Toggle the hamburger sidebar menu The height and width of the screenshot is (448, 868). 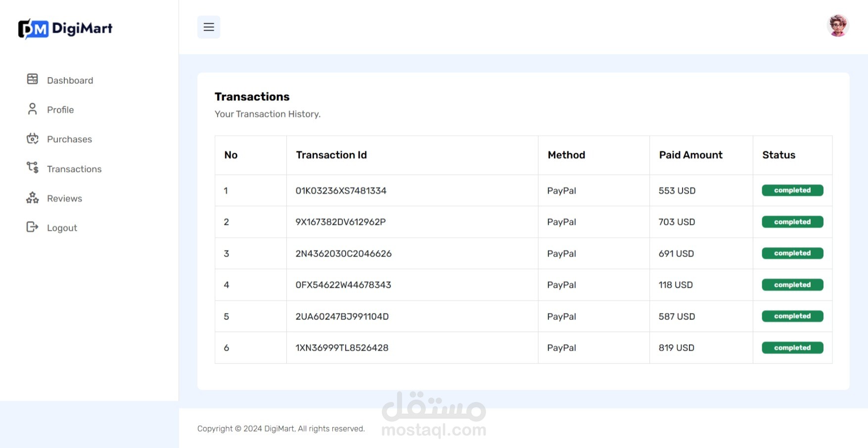(x=209, y=27)
